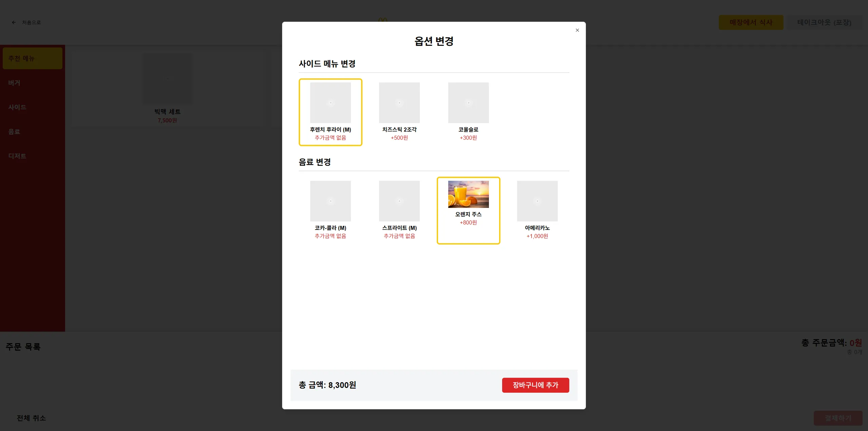868x431 pixels.
Task: Click the 결제하기 button
Action: [x=838, y=418]
